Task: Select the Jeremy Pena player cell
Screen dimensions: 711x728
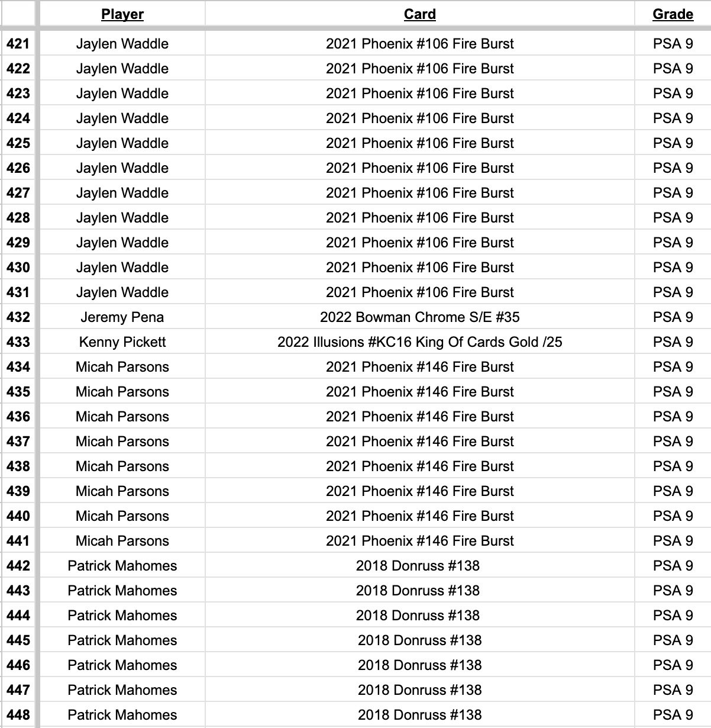Action: 122,317
